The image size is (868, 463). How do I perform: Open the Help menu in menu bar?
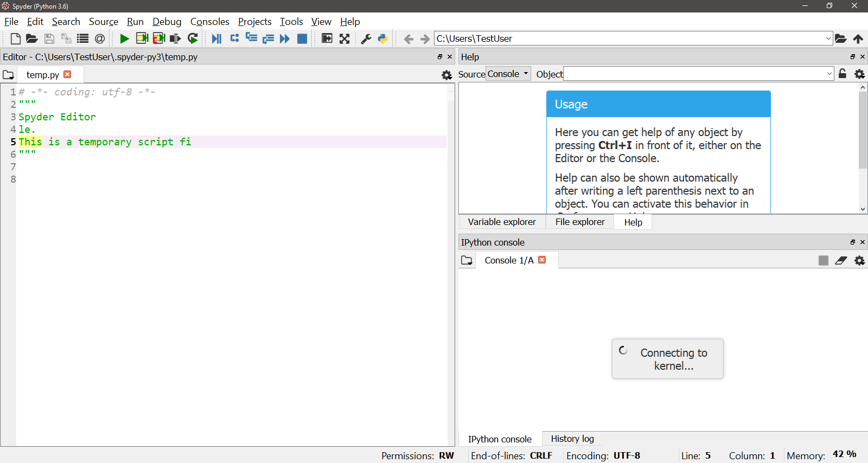coord(350,22)
